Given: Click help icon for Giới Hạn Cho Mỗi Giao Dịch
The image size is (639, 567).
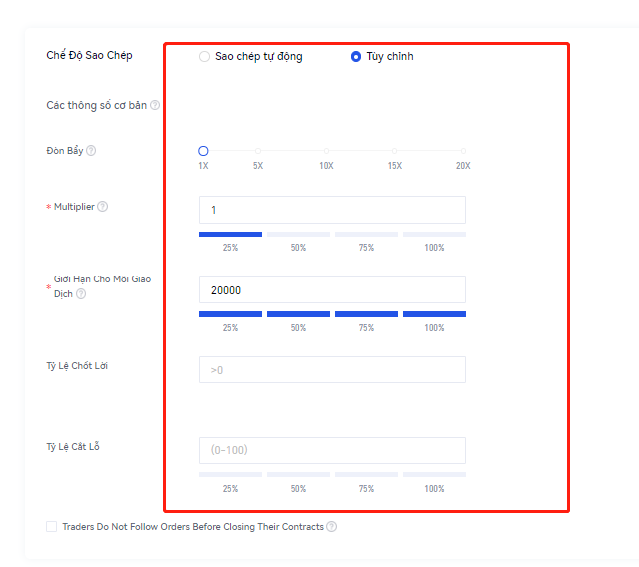Looking at the screenshot, I should (x=81, y=294).
